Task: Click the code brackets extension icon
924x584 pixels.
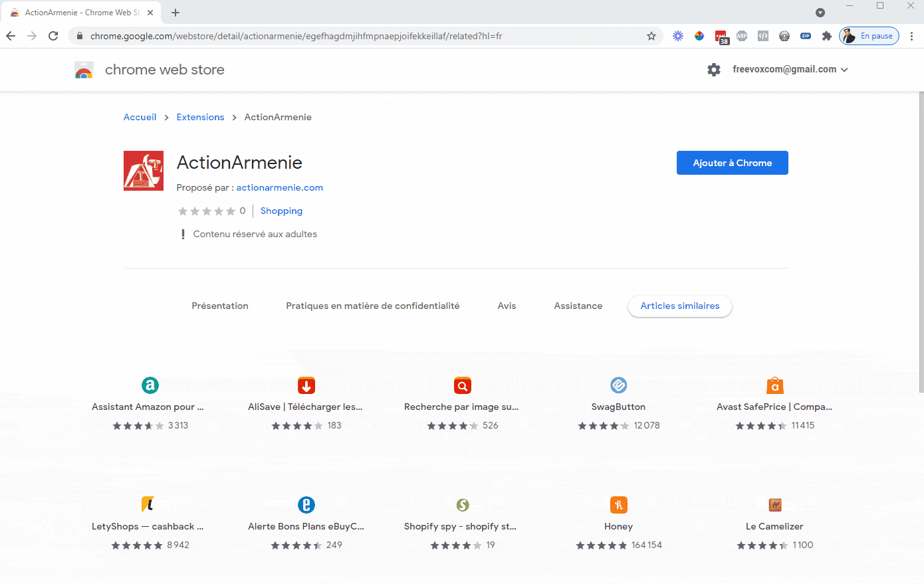Action: coord(763,36)
